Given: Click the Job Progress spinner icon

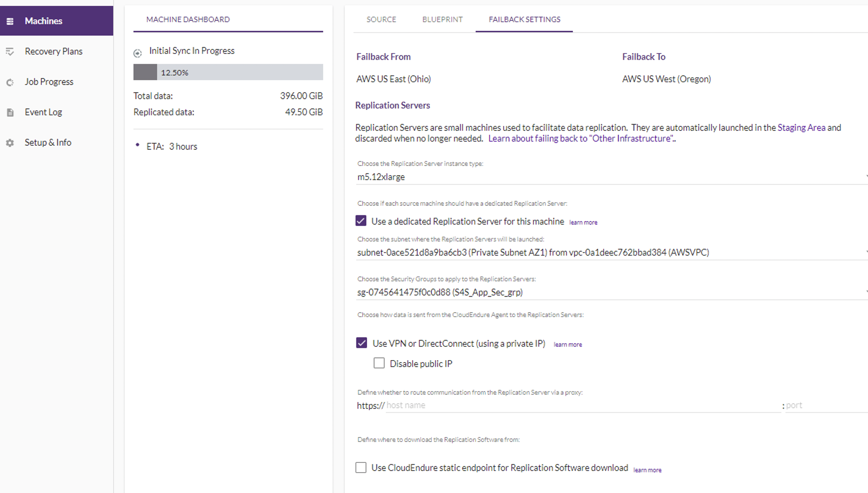Looking at the screenshot, I should tap(10, 82).
